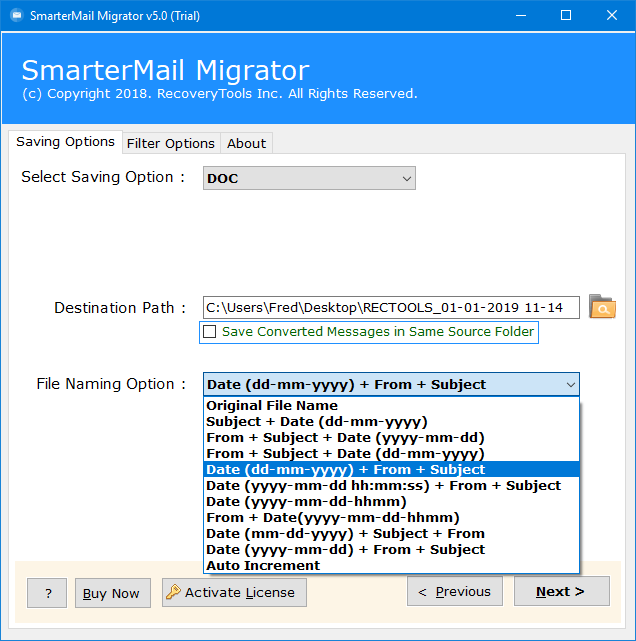
Task: Choose Date (yyyy-mm-dd-hhmm) naming option
Action: 391,501
